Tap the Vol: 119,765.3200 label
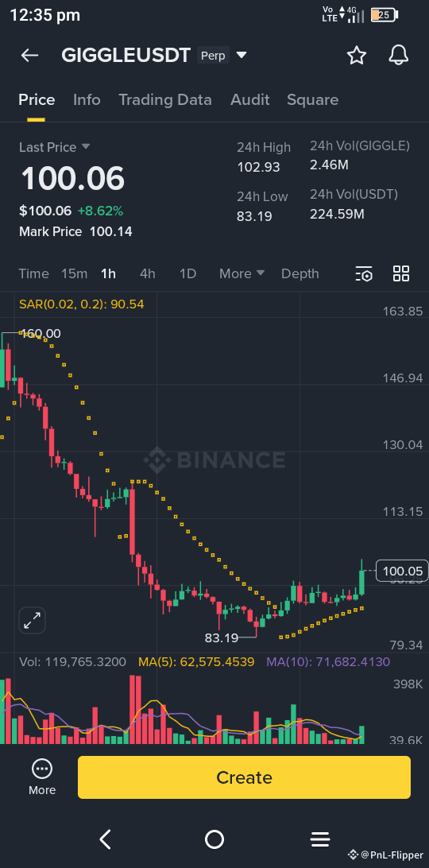 72,661
